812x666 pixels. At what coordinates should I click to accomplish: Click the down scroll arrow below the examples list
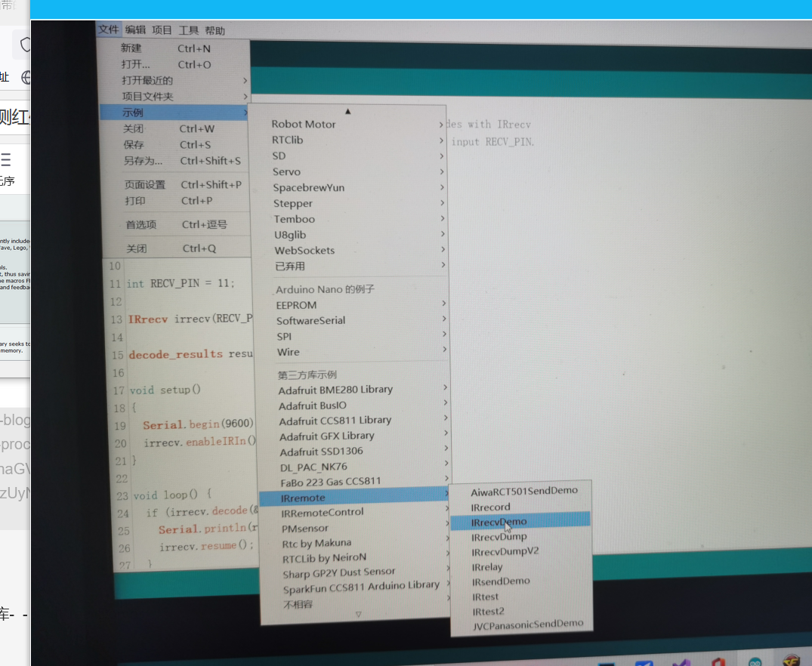coord(359,614)
